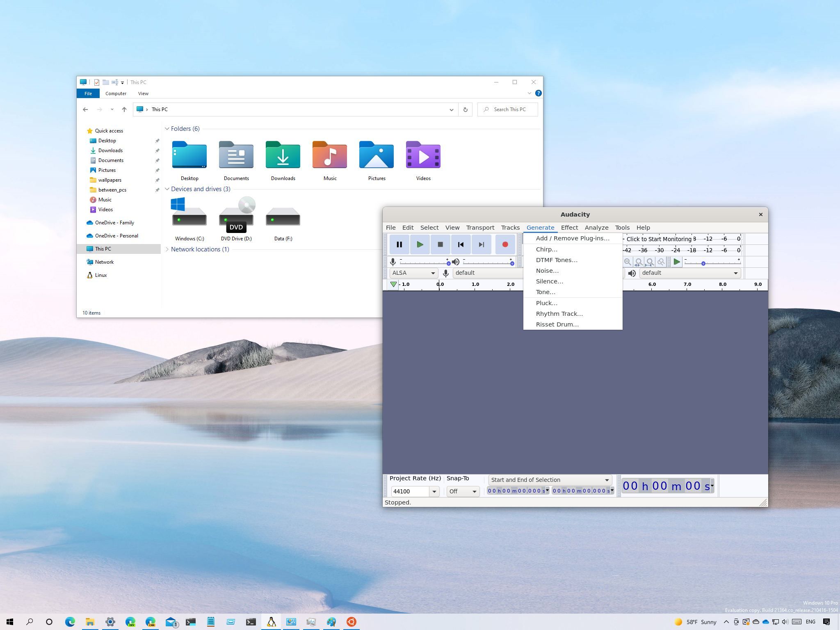Viewport: 840px width, 630px height.
Task: Toggle Pause in the transport toolbar
Action: 399,244
